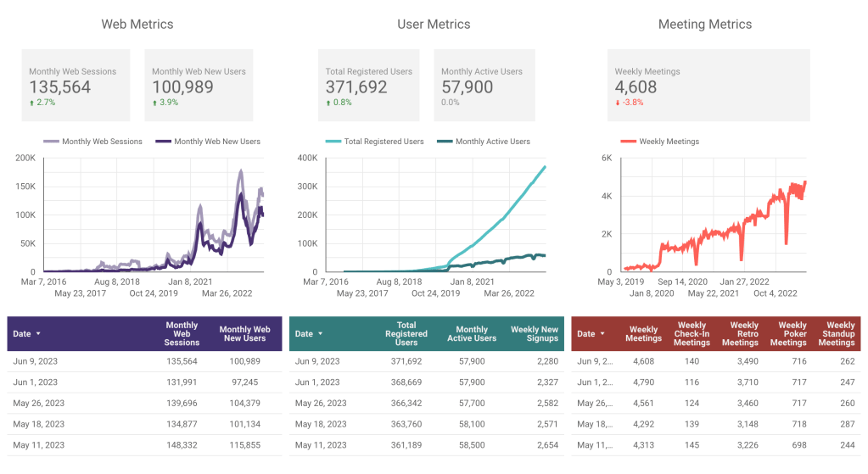
Task: Select 2,582 weekly new signups cell
Action: tap(547, 404)
